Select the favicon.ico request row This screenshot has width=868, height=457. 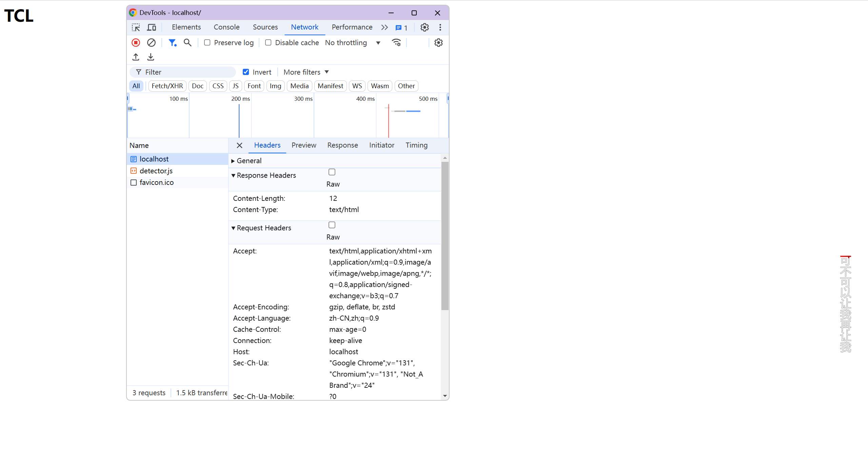click(178, 183)
